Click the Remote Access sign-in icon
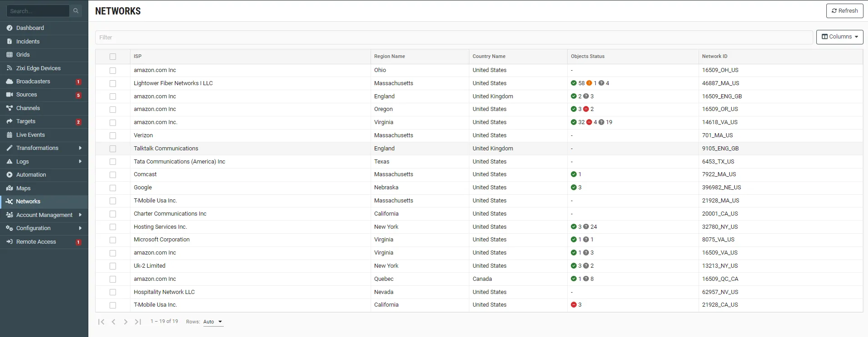Image resolution: width=868 pixels, height=337 pixels. click(10, 242)
